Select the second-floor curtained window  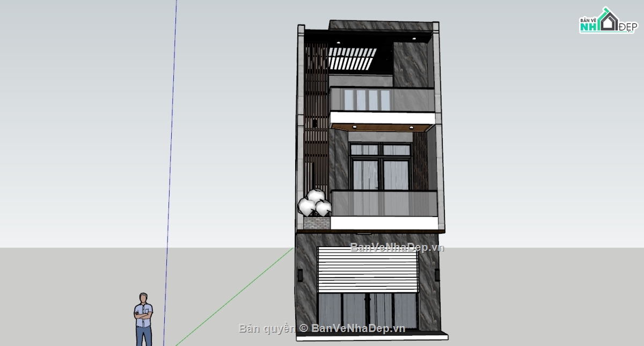click(x=380, y=166)
